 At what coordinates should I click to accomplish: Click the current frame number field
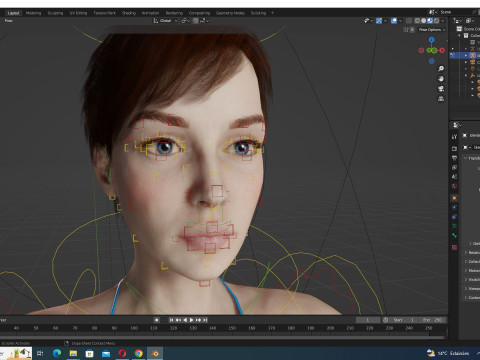[x=368, y=320]
